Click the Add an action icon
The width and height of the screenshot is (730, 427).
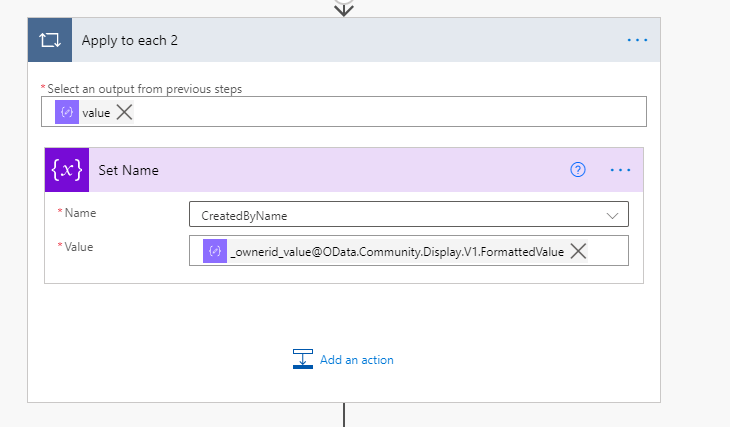pos(303,359)
